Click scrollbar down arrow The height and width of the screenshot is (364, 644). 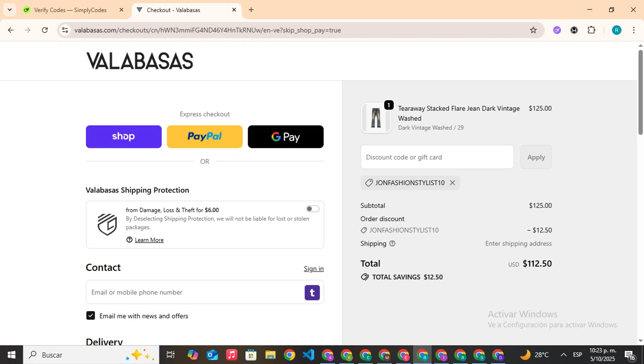tap(640, 341)
